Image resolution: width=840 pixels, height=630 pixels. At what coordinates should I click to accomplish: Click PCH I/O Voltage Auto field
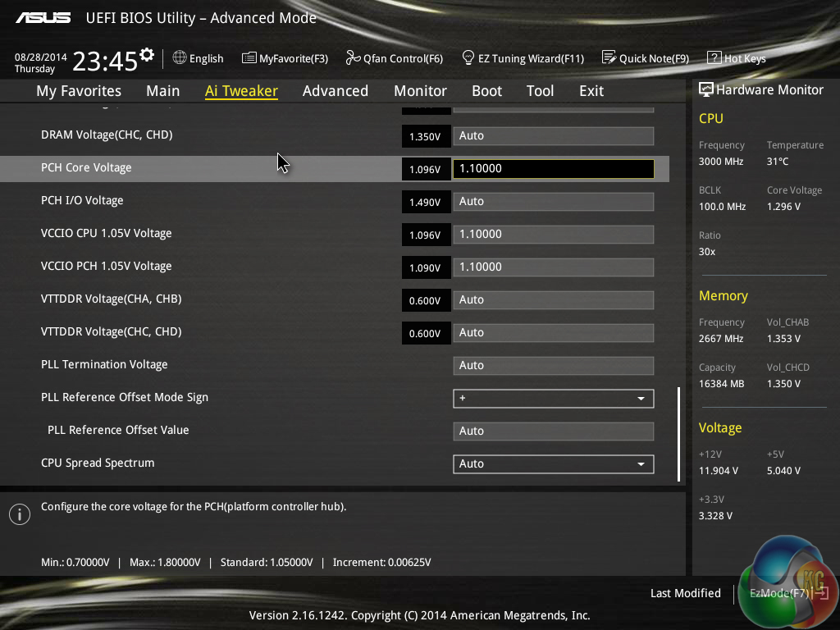click(x=554, y=202)
